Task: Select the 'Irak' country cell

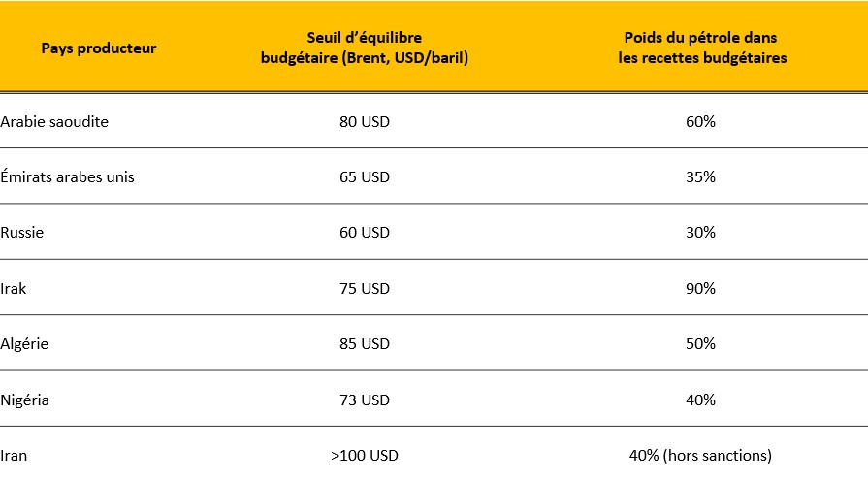Action: [14, 288]
